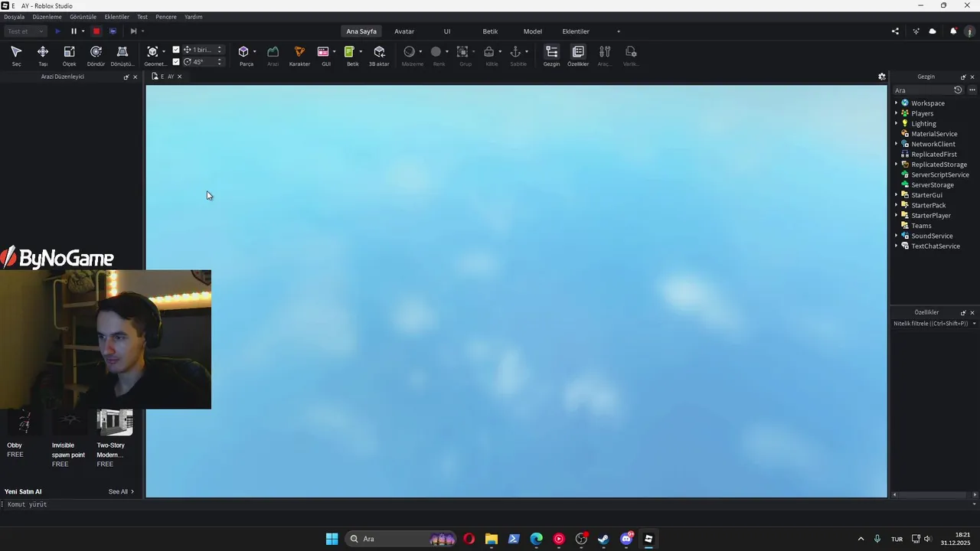Expand the Lighting node
This screenshot has width=980, height=551.
[896, 123]
